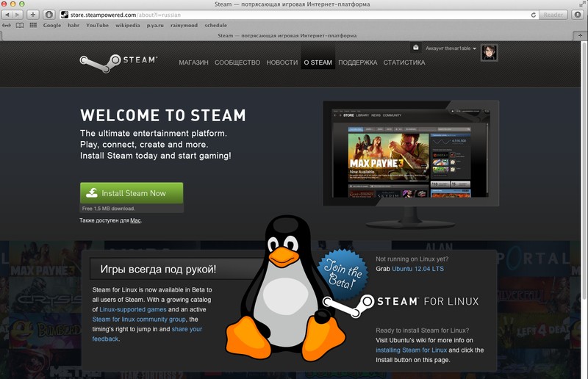
Task: Add a new tab with plus button
Action: [580, 35]
